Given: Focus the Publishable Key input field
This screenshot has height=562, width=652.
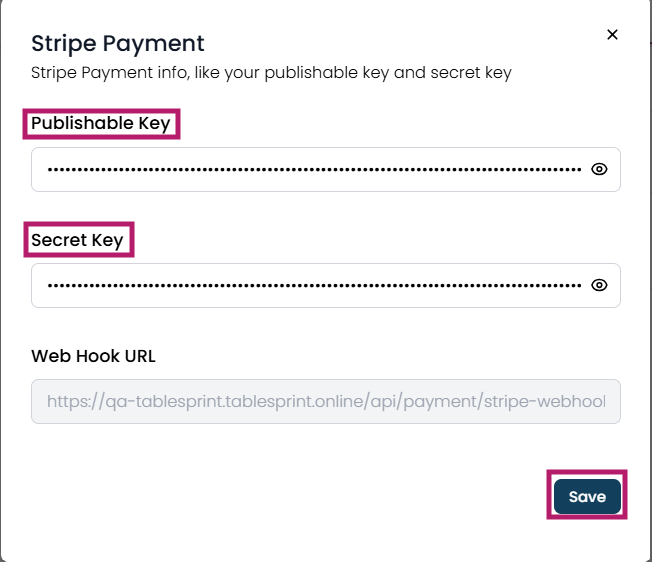Looking at the screenshot, I should coord(326,169).
